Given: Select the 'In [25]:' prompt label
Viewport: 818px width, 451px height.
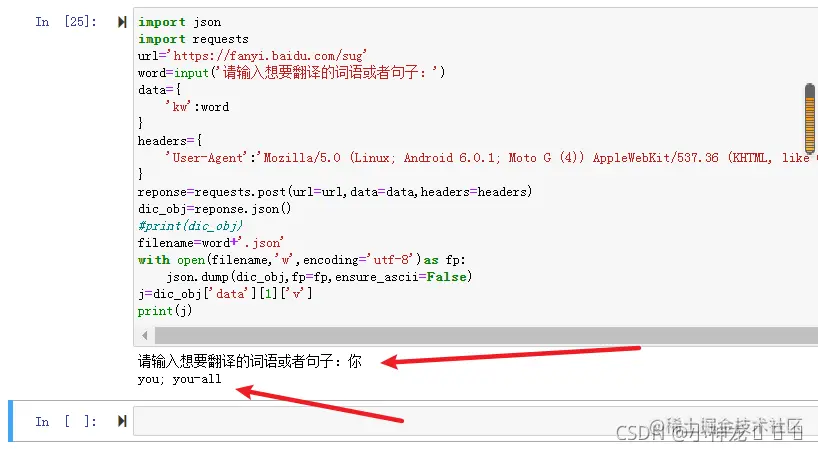Looking at the screenshot, I should coord(66,22).
